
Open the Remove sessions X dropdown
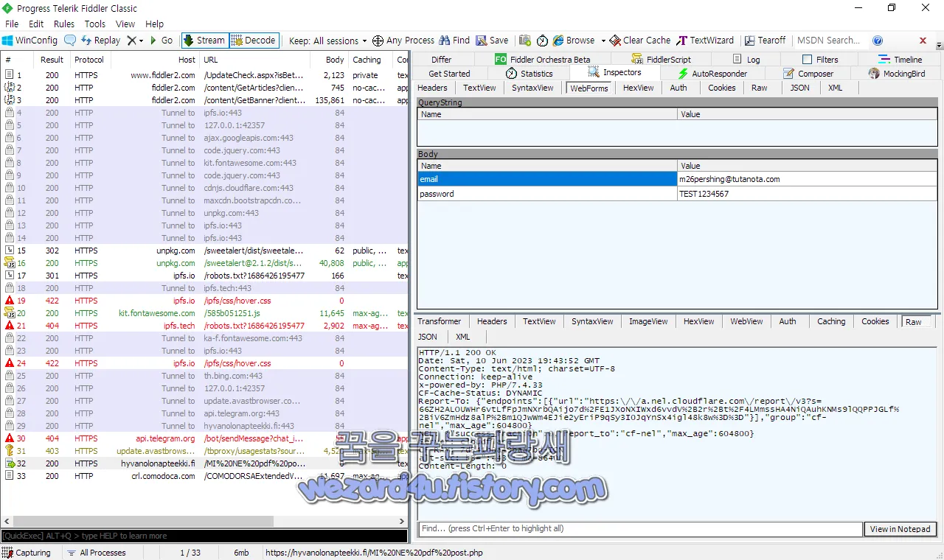point(135,41)
